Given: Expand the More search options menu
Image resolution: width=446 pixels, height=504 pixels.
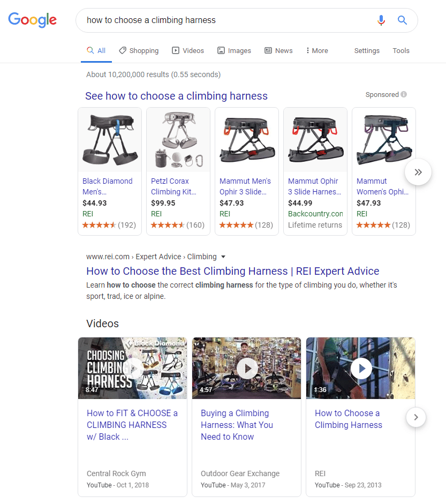Looking at the screenshot, I should (x=317, y=51).
